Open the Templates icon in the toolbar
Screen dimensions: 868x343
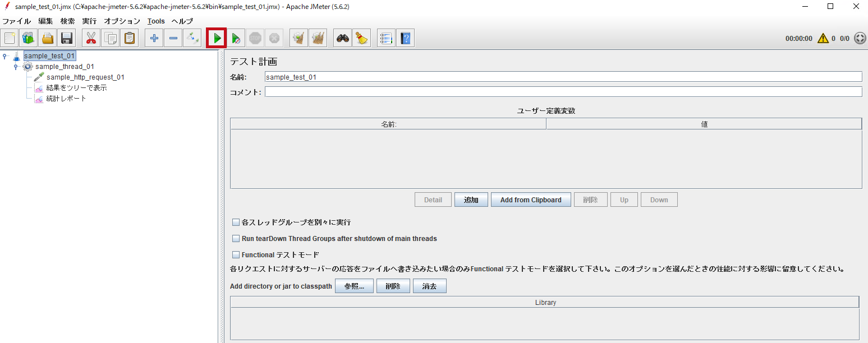(28, 38)
